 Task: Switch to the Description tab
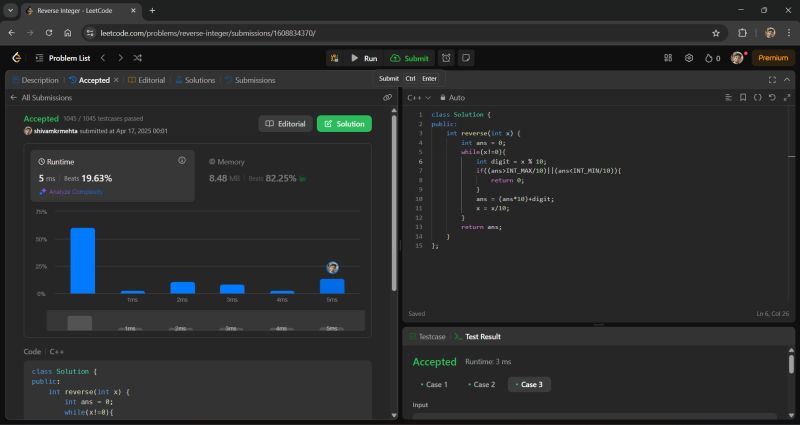(36, 80)
